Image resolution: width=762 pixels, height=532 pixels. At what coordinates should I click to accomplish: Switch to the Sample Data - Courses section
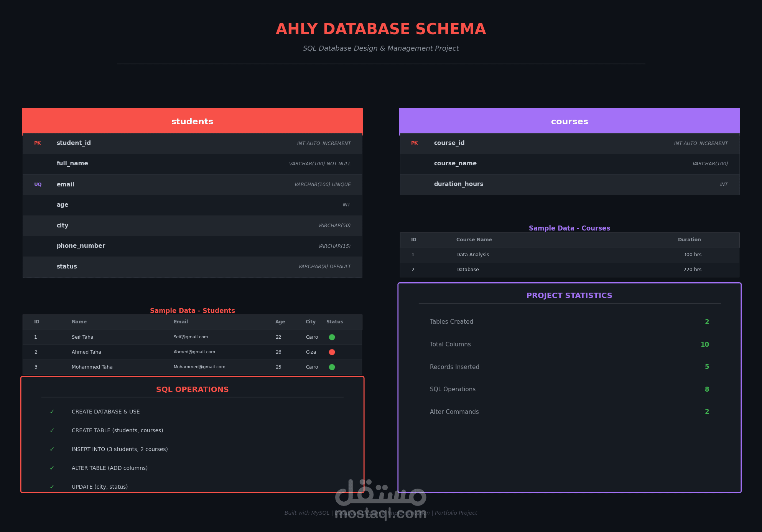(x=569, y=228)
